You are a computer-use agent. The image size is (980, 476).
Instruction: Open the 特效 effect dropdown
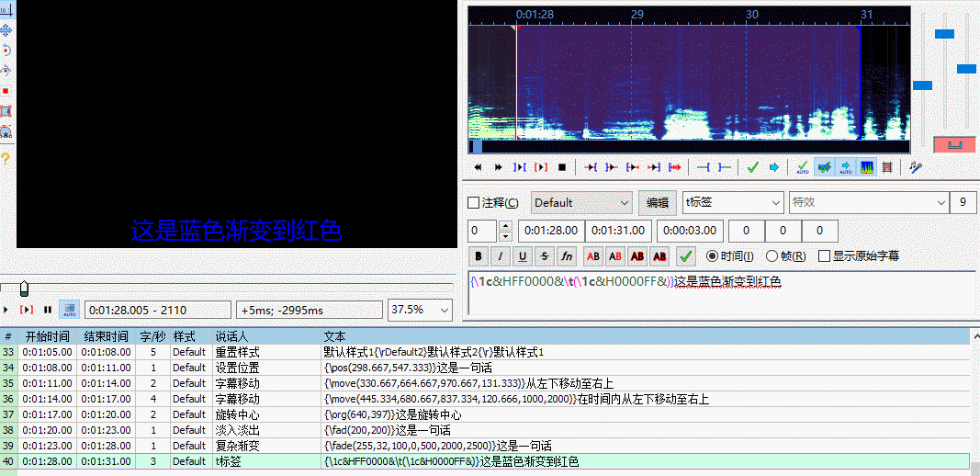coord(869,203)
